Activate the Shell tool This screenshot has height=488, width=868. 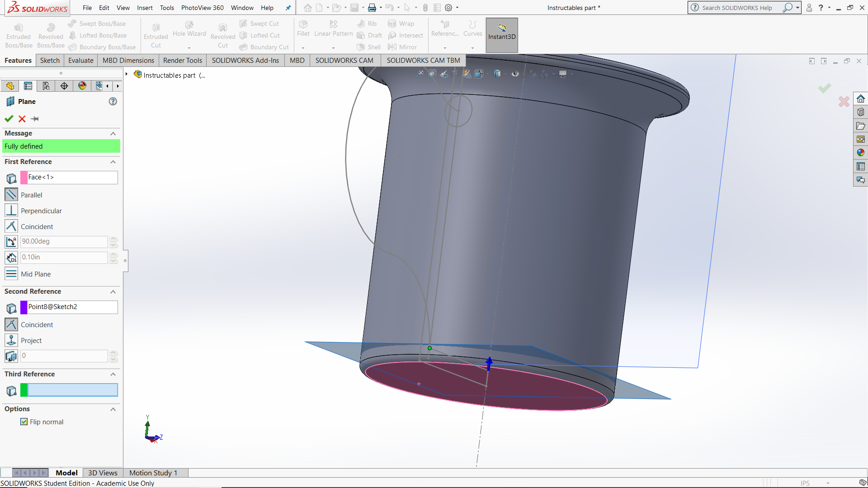(x=368, y=47)
